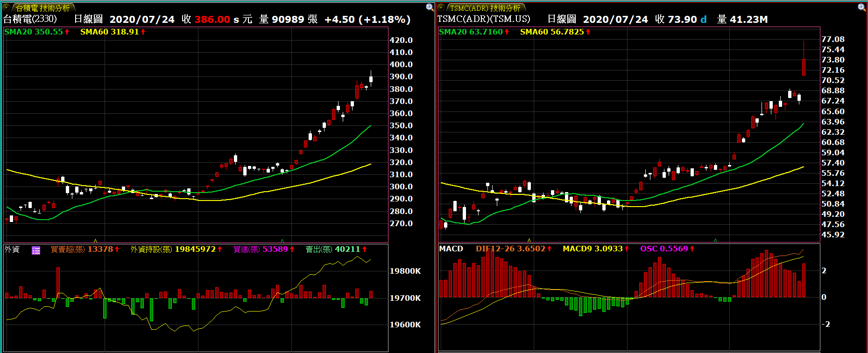Click 日線圖 label in TSMC(ADR) panel
This screenshot has height=353, width=868.
tap(562, 19)
